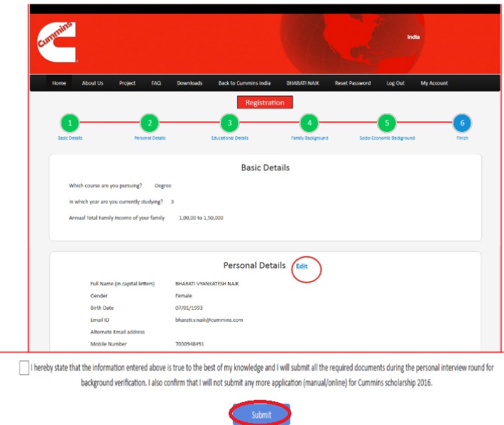Screen dimensions: 504x425
Task: Check the declaration confirmation checkbox
Action: pyautogui.click(x=24, y=368)
